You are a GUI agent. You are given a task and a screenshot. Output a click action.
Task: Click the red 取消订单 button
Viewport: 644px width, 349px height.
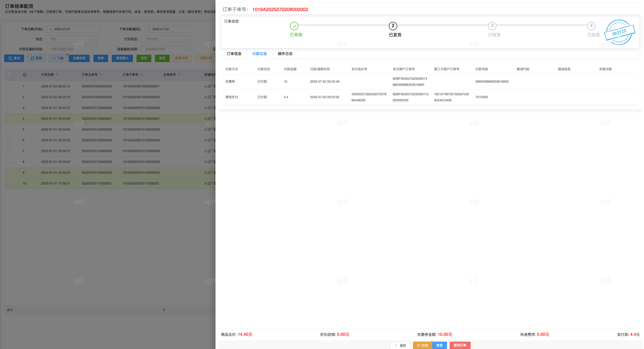(x=460, y=345)
